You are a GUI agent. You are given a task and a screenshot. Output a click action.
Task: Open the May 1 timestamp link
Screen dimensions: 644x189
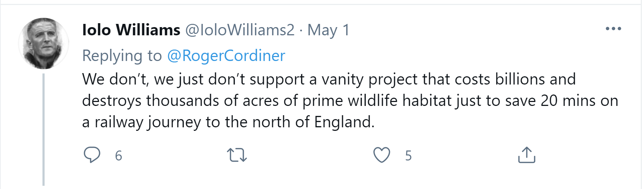328,30
